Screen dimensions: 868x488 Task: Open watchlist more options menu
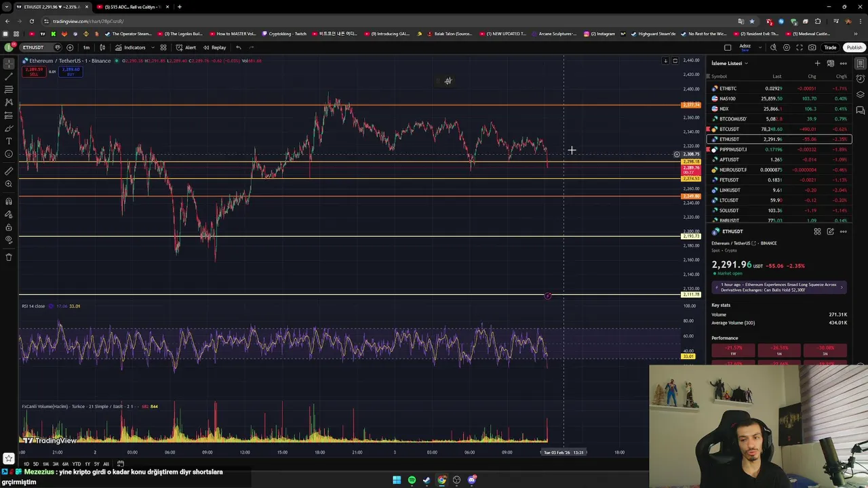843,63
